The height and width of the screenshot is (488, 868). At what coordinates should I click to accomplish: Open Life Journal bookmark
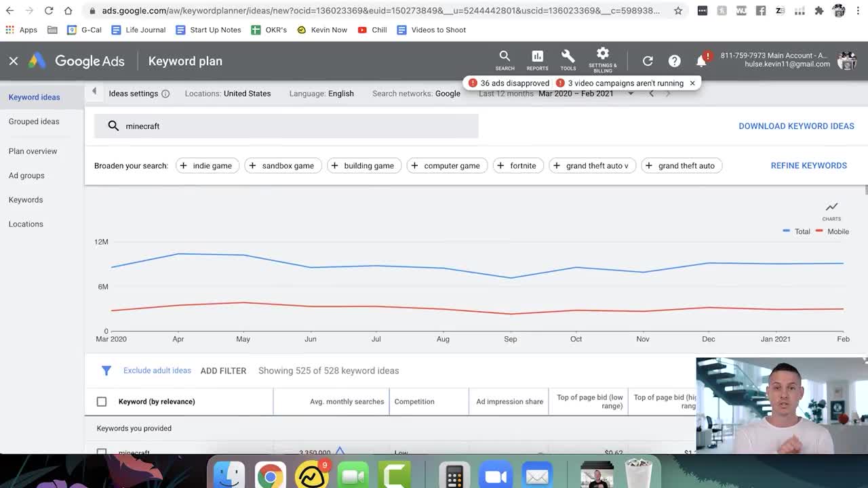138,30
